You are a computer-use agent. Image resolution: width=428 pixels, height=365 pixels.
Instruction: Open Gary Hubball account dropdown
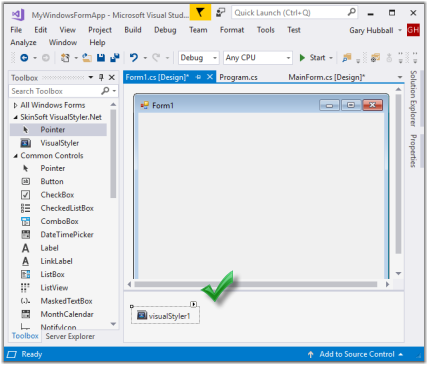click(400, 30)
